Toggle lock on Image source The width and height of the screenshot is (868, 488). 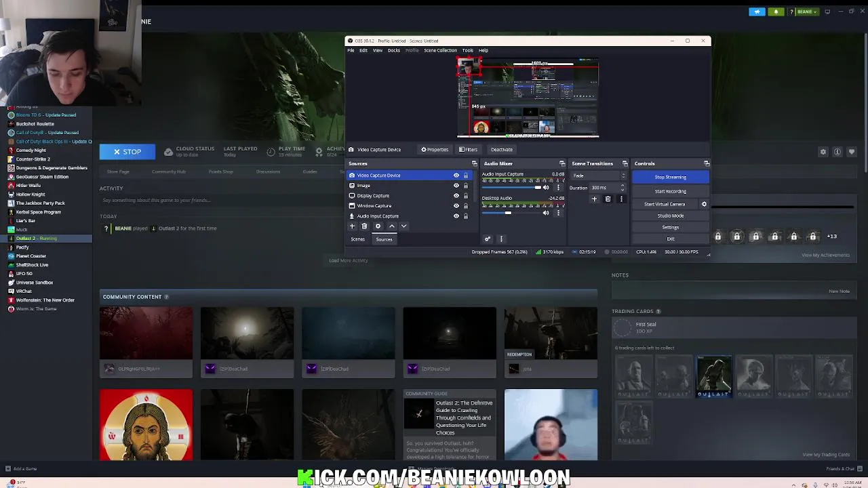coord(465,186)
